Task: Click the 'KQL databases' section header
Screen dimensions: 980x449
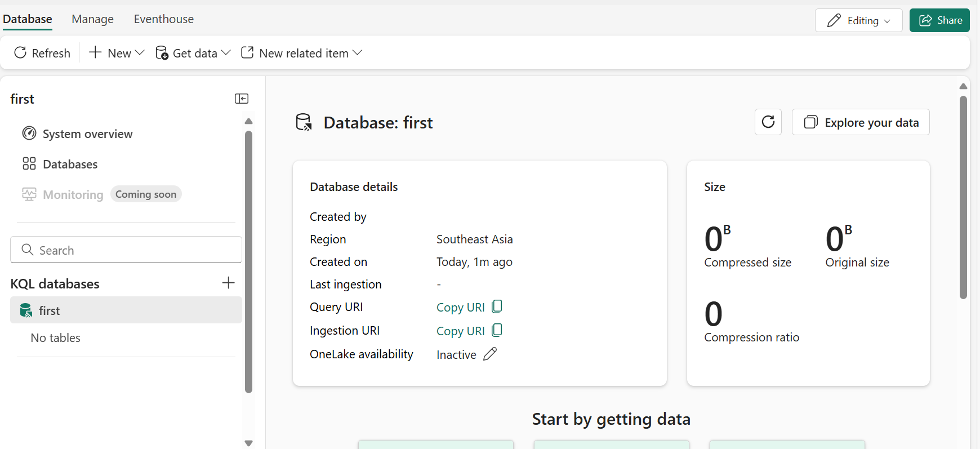Action: click(55, 284)
